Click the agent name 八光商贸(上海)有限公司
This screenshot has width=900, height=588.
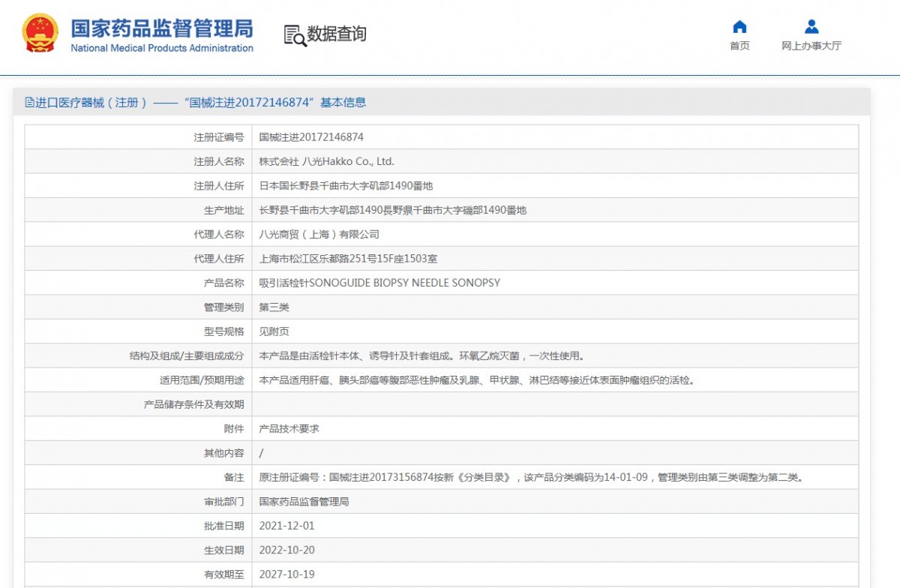coord(319,235)
